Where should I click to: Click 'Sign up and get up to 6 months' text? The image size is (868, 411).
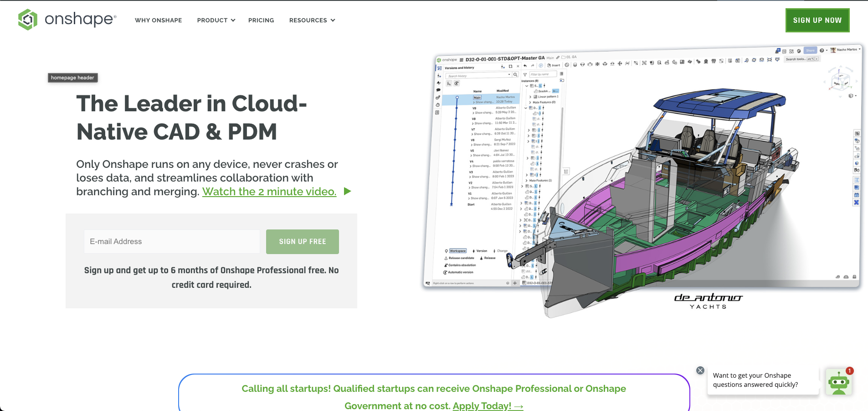(x=211, y=277)
